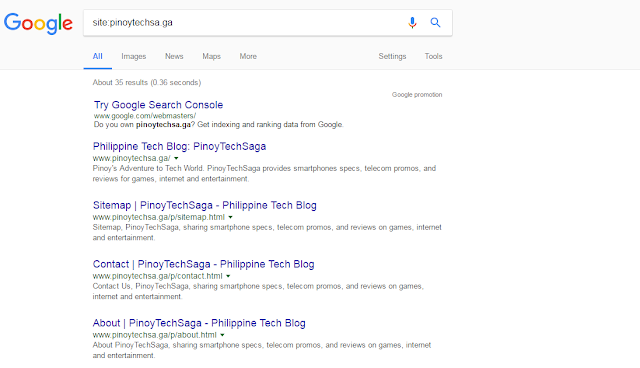Viewport: 640px width, 368px height.
Task: Click the blue magnifier search icon
Action: [436, 22]
